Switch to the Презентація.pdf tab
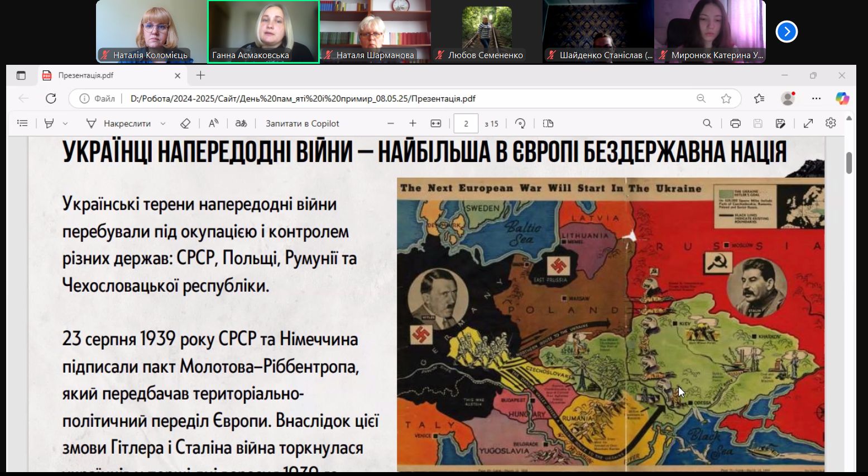This screenshot has width=868, height=476. (106, 75)
